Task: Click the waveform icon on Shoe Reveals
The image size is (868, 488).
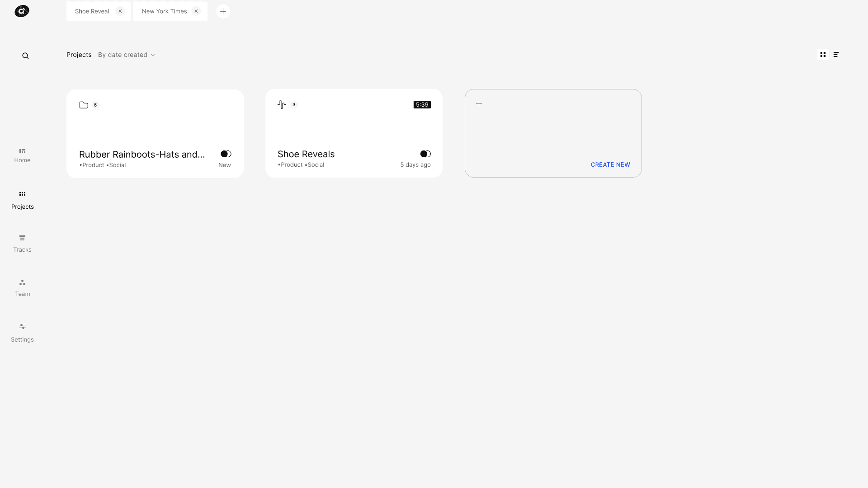Action: click(x=282, y=104)
